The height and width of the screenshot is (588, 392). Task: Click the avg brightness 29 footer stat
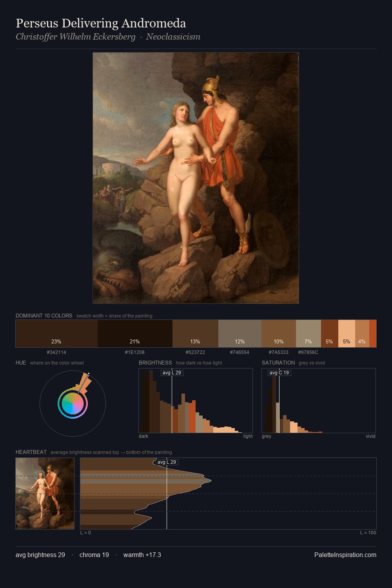click(40, 555)
